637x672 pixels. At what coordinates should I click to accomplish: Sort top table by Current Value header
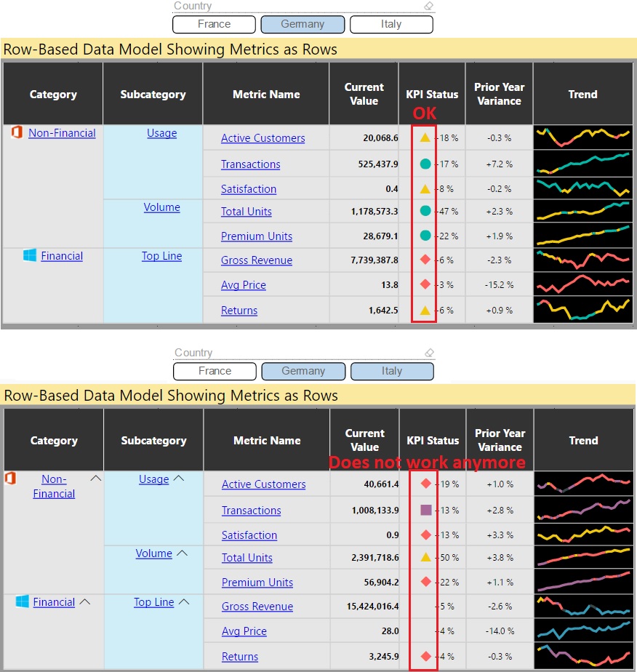[x=364, y=94]
